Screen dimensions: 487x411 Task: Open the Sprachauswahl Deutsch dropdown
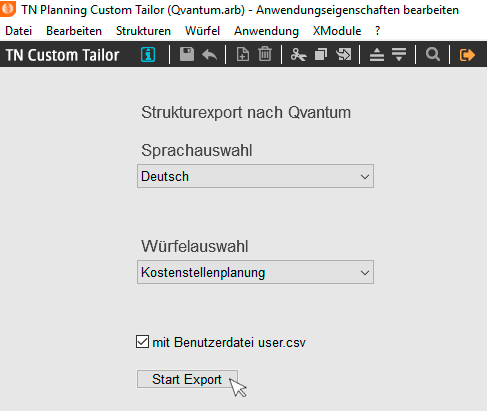[255, 176]
